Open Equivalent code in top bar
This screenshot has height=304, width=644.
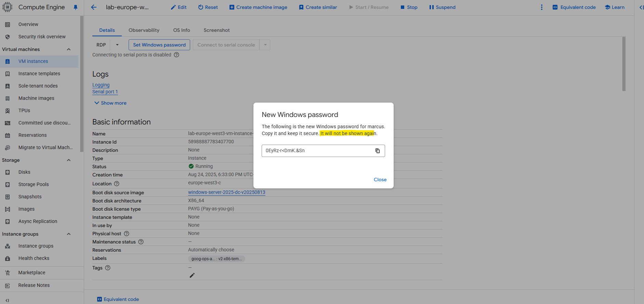574,7
